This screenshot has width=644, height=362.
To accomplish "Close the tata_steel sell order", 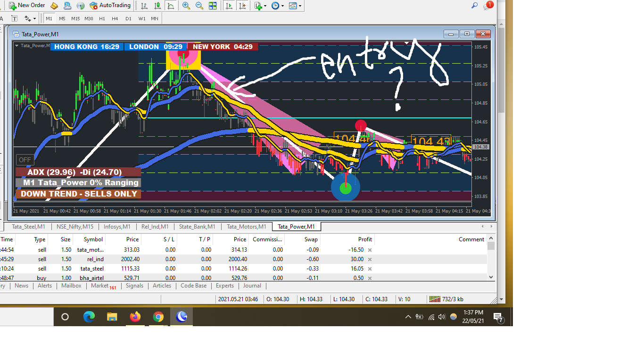I will click(370, 269).
